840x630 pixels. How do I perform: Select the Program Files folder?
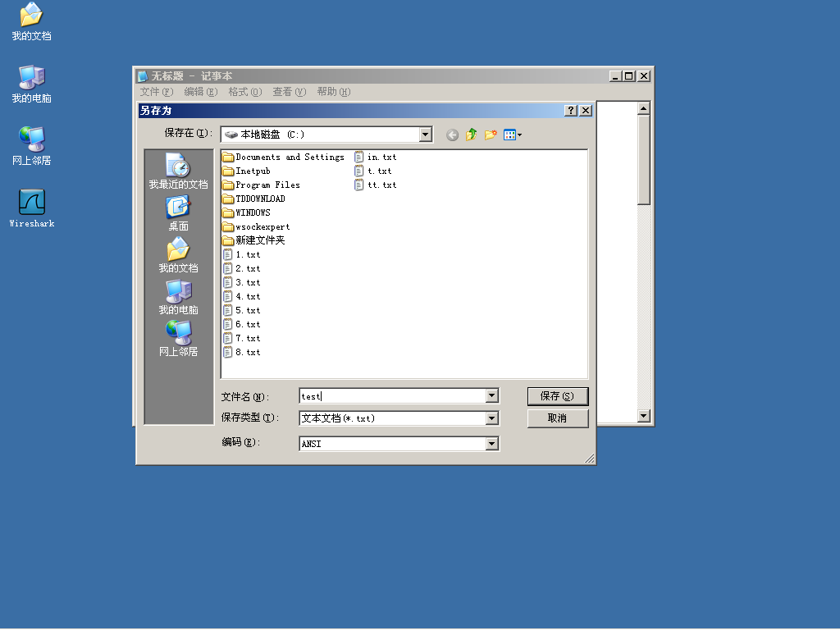262,185
